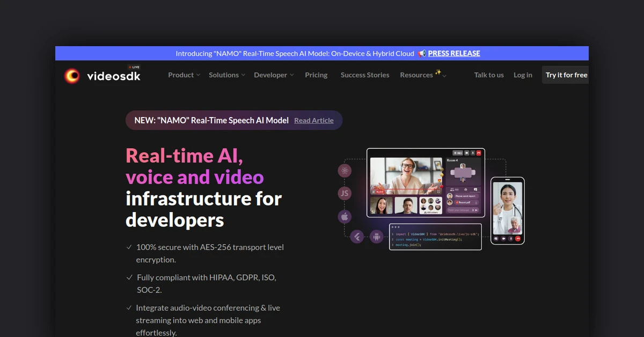The width and height of the screenshot is (644, 337).
Task: Expand the Product dropdown menu
Action: point(184,75)
